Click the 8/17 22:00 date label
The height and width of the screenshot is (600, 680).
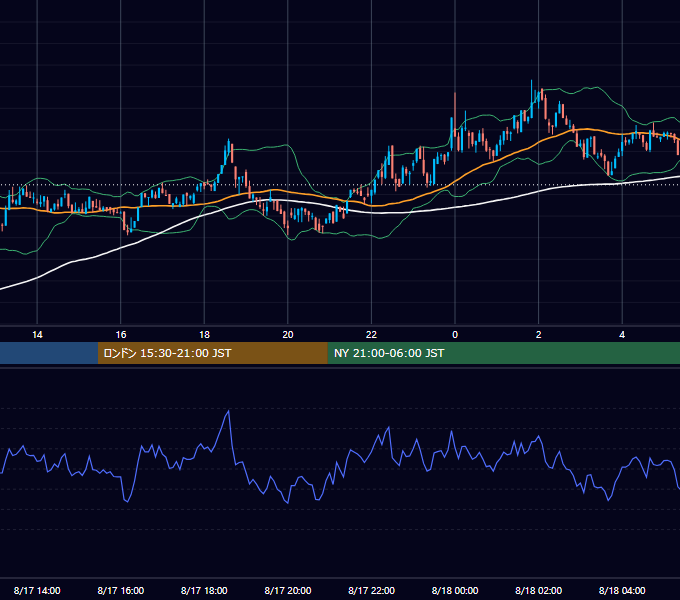click(x=372, y=590)
